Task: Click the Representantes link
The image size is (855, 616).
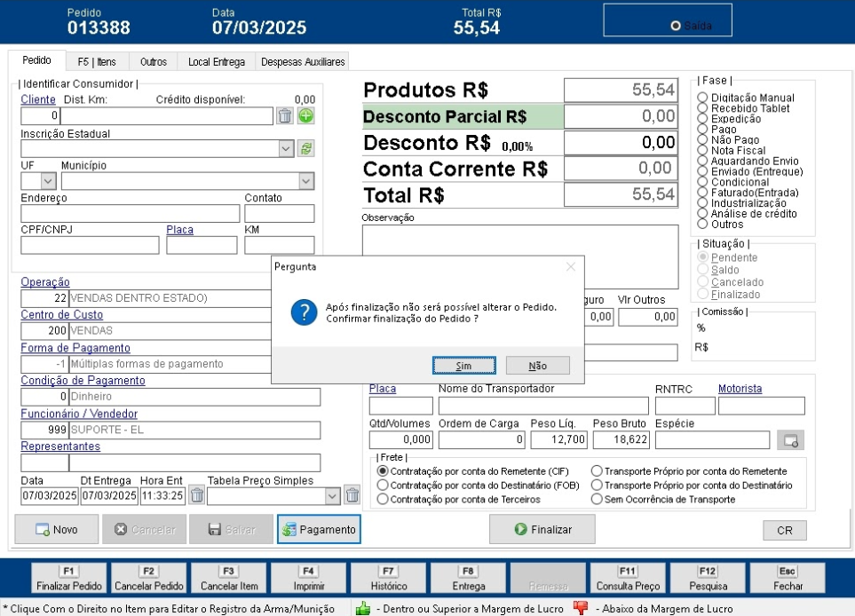Action: point(60,446)
